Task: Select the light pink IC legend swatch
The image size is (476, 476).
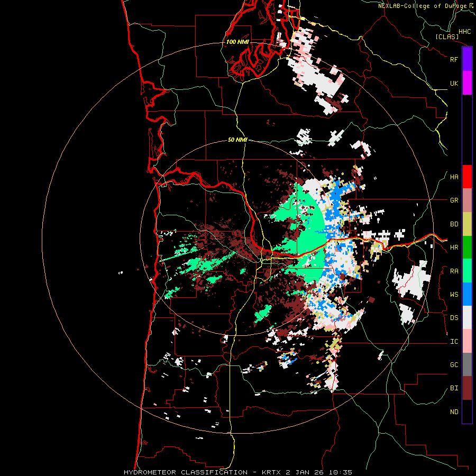Action: 467,341
